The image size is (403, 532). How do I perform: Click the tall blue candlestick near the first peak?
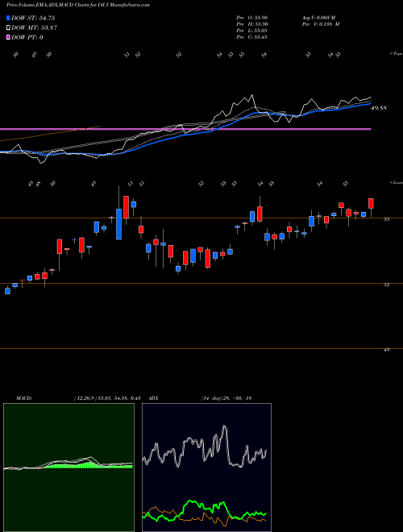tap(118, 224)
